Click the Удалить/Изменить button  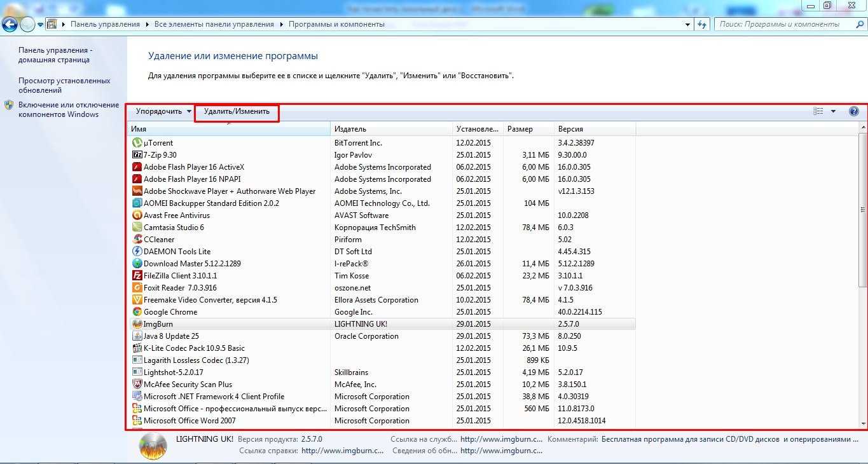(237, 111)
